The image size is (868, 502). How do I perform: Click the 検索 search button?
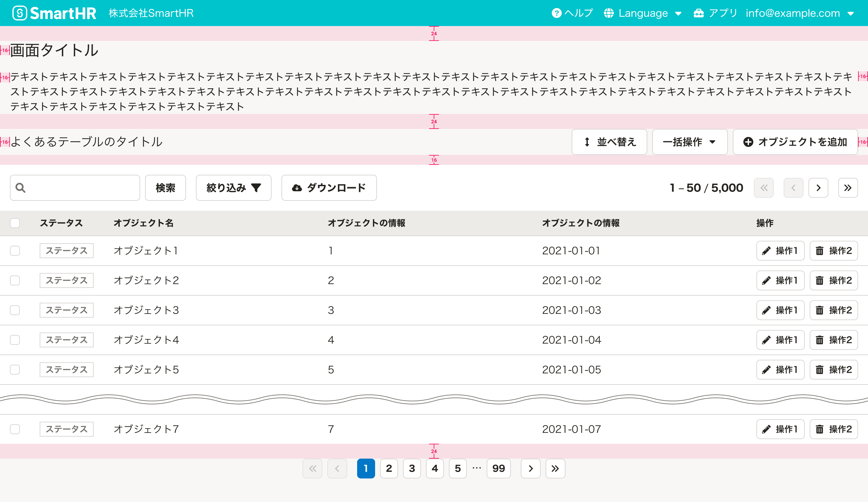click(165, 188)
